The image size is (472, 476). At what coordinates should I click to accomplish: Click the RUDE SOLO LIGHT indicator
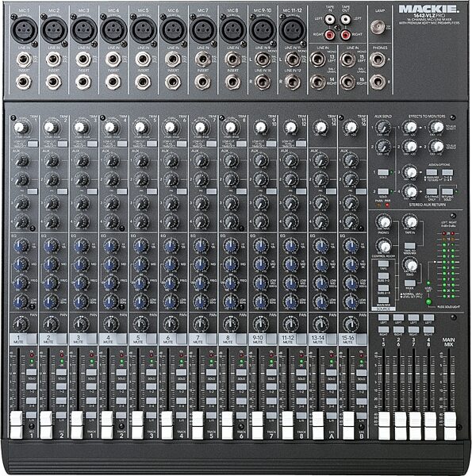point(428,301)
